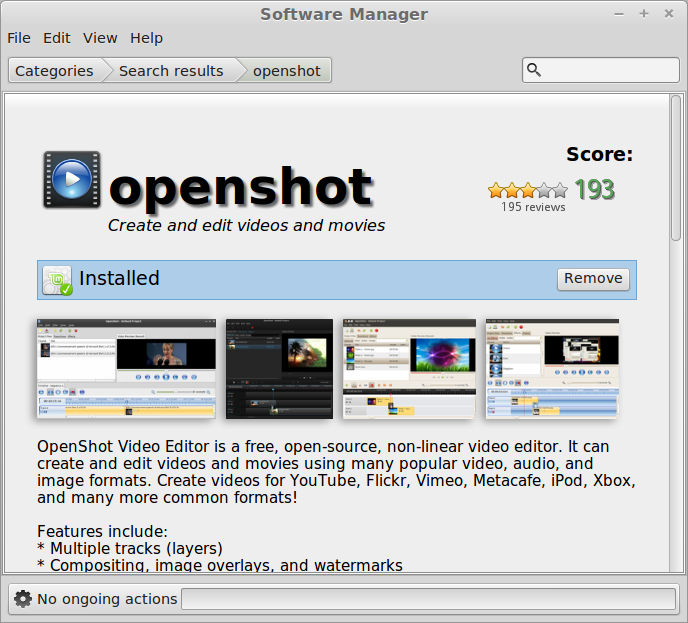Click the star rating icons
688x623 pixels.
527,189
